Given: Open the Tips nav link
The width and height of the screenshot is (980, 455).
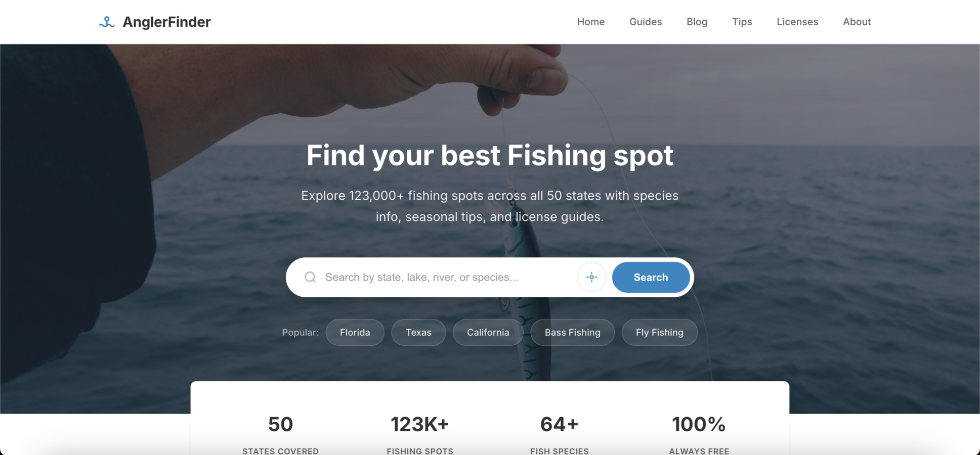Looking at the screenshot, I should [x=742, y=22].
